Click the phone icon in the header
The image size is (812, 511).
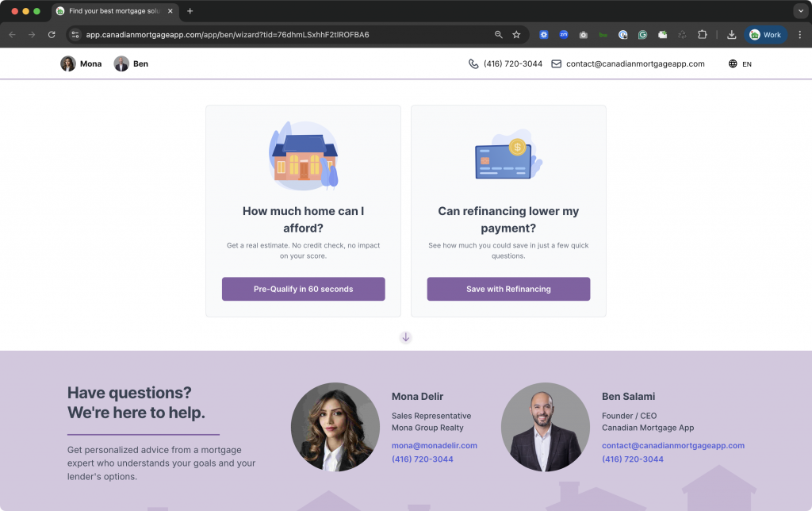coord(473,64)
